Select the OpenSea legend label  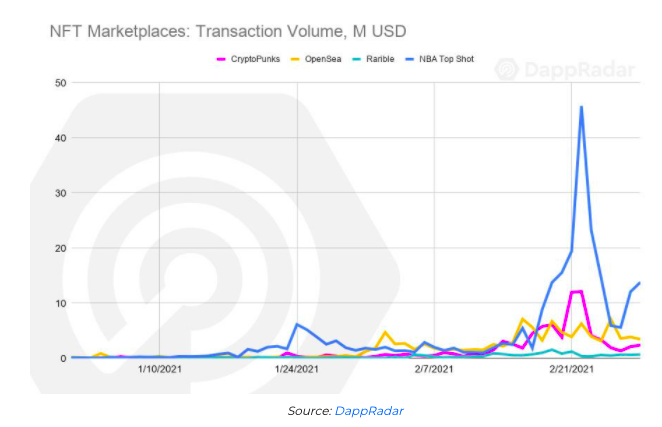323,59
